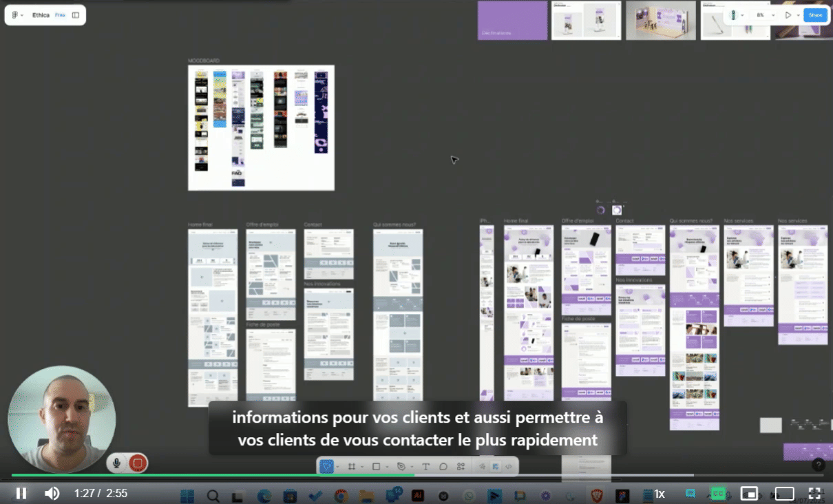This screenshot has height=504, width=833.
Task: Select the Pen tool
Action: pyautogui.click(x=401, y=466)
